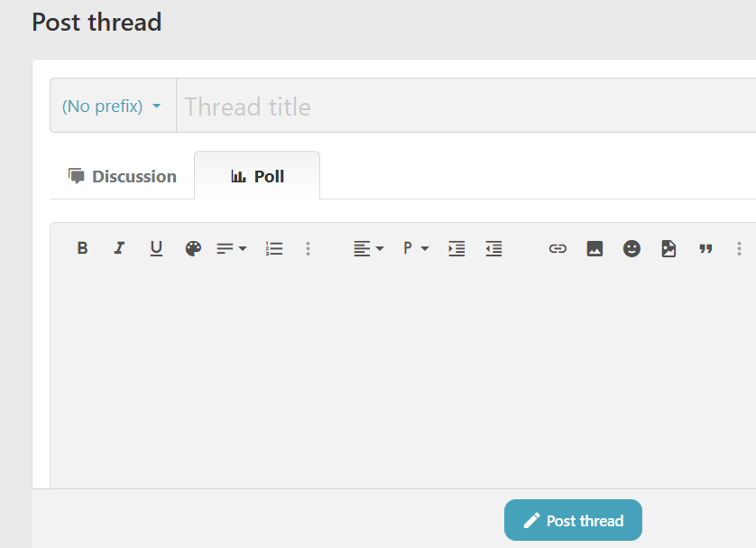
Task: Open the ordered list tool
Action: pyautogui.click(x=274, y=248)
